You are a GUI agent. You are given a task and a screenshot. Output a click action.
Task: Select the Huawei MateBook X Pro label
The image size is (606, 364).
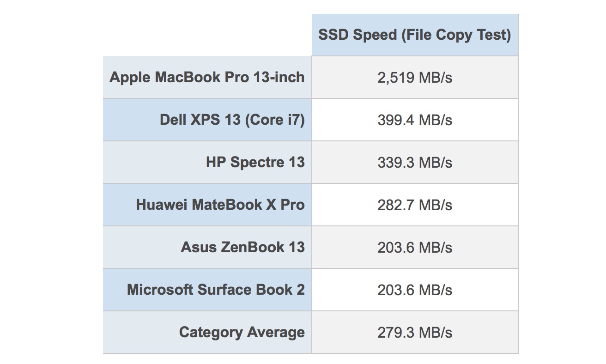(220, 205)
